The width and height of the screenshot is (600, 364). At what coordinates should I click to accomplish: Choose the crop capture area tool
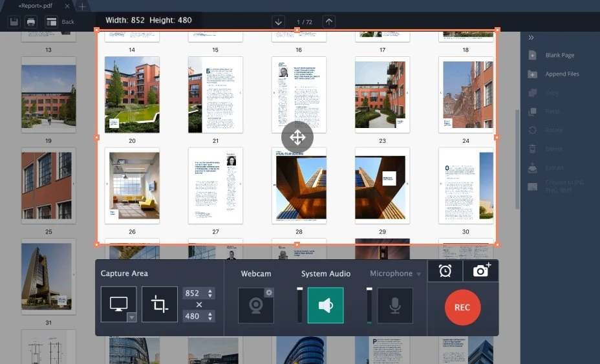coord(159,305)
